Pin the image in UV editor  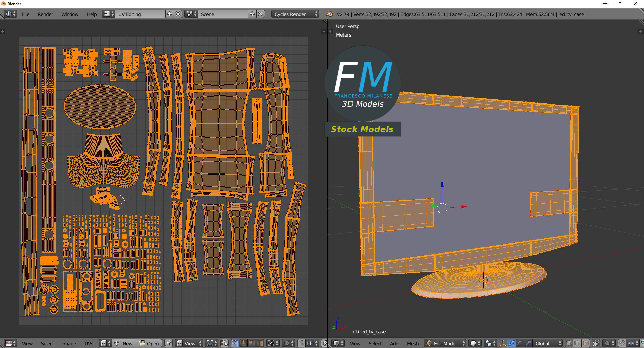click(168, 343)
